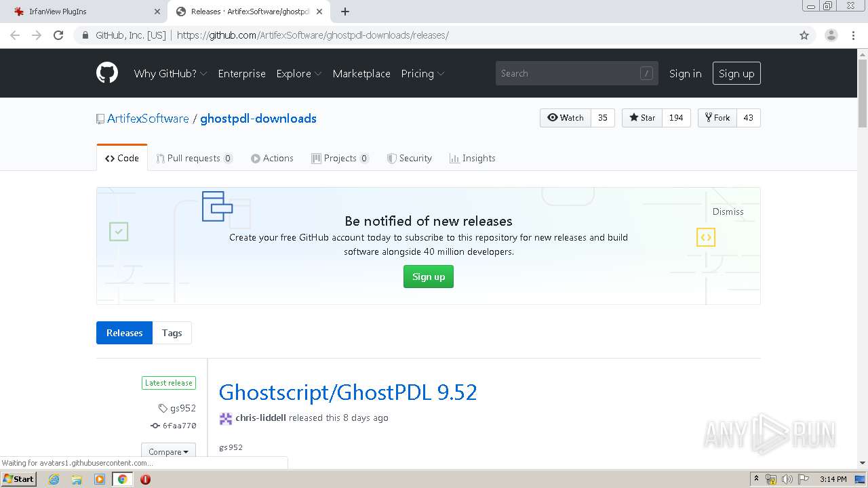
Task: Open the Enterprise page
Action: point(241,73)
